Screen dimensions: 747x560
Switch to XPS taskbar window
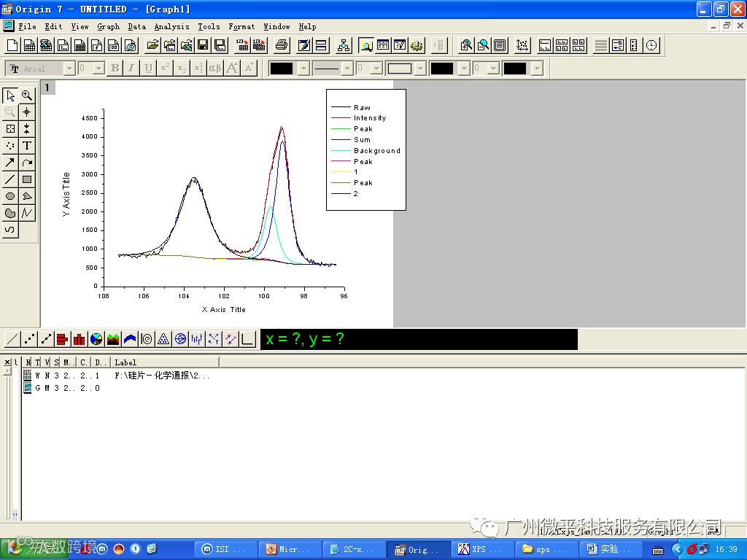pyautogui.click(x=483, y=549)
